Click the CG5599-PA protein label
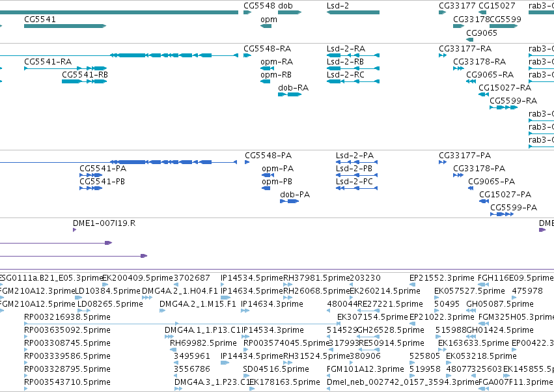Viewport: 554px width, 392px height. (514, 208)
